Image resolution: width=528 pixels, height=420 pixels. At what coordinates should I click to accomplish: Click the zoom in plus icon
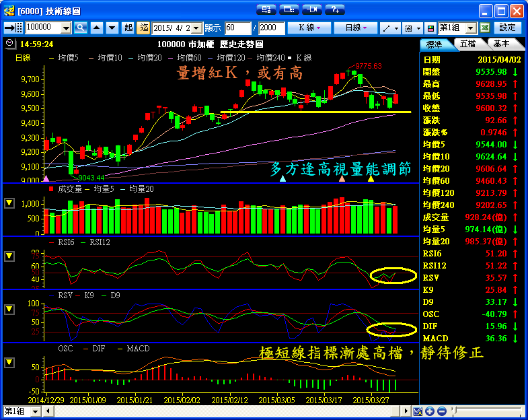coord(430,411)
